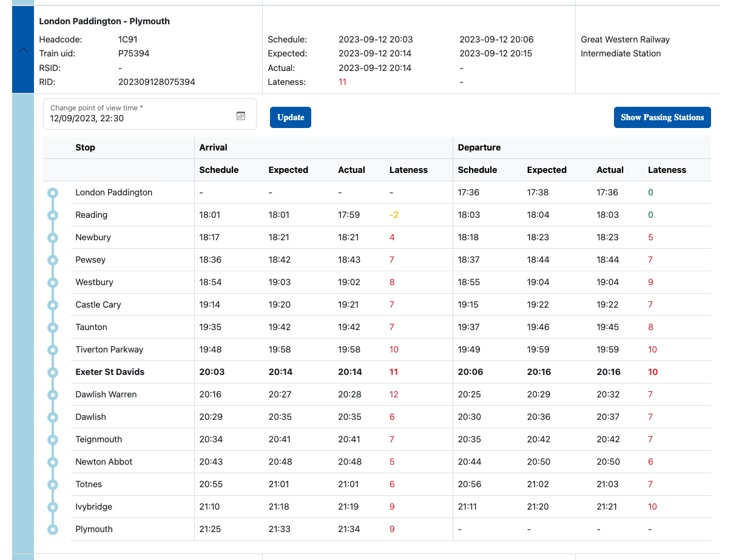Screen dimensions: 742x560
Task: Select the Westbury stop timeline marker
Action: [53, 283]
